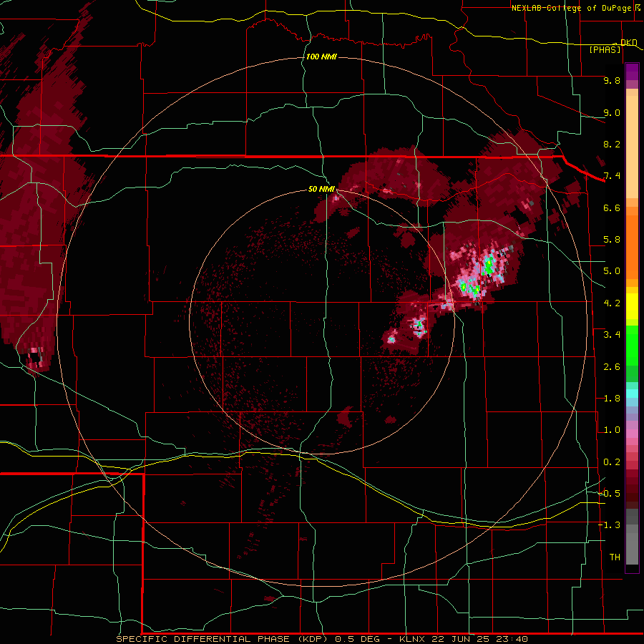Click the Specific Differential Phase KLNX caption

(x=321, y=639)
